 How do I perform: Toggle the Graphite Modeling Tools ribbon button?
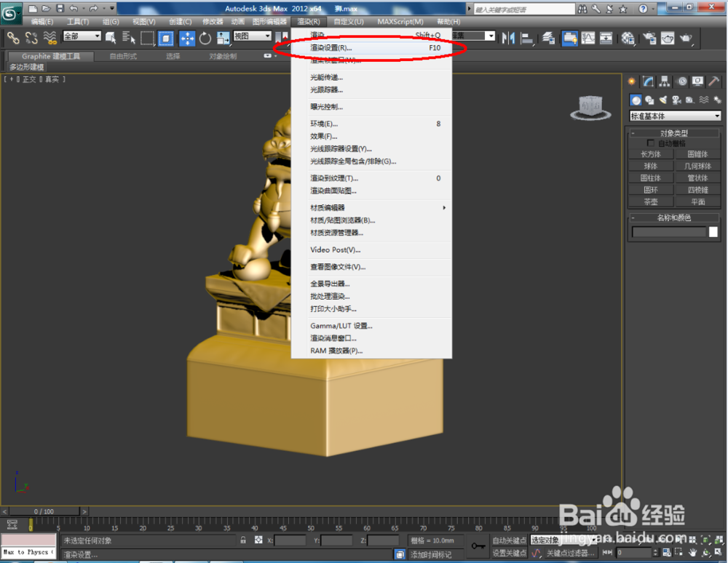[x=570, y=38]
